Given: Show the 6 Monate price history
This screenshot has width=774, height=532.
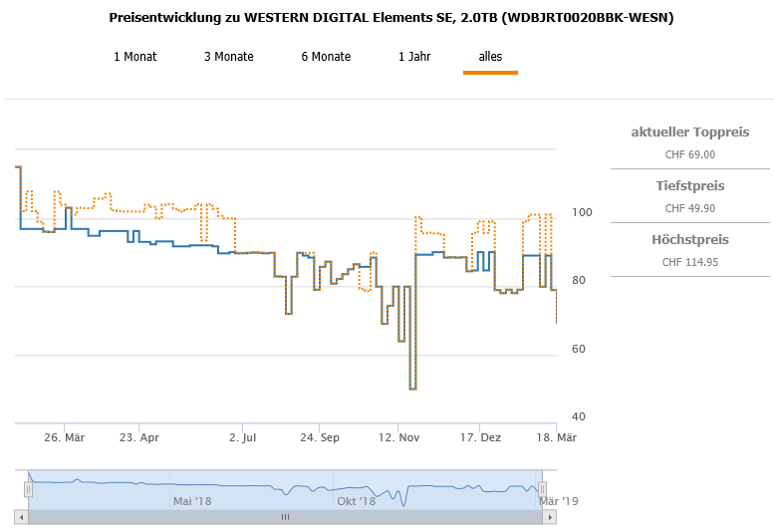Looking at the screenshot, I should (326, 57).
